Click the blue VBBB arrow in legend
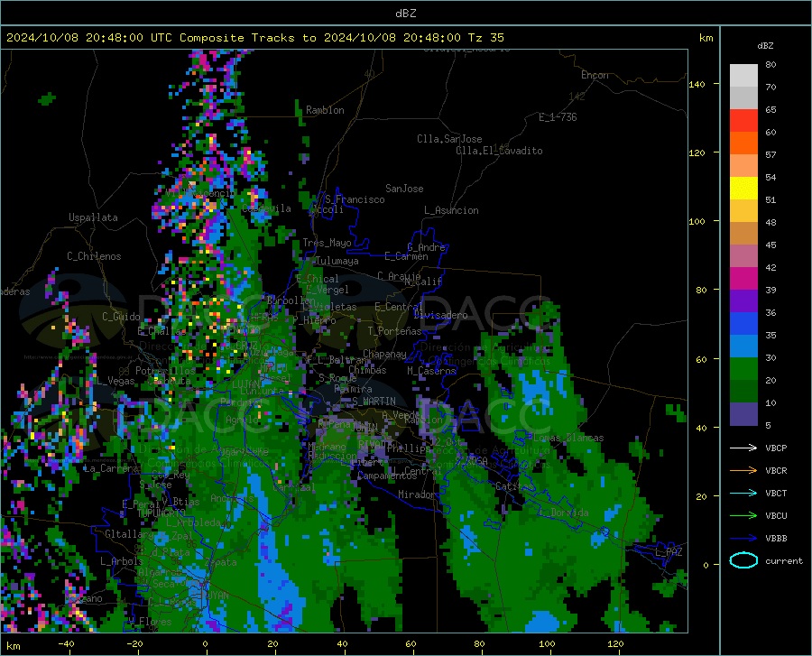812x656 pixels. pyautogui.click(x=743, y=538)
